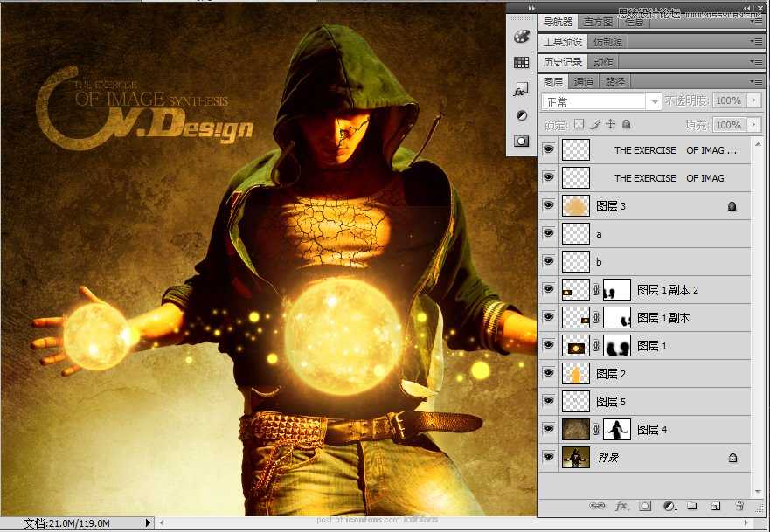Add a layer style using the bottom fx icon

tap(621, 506)
